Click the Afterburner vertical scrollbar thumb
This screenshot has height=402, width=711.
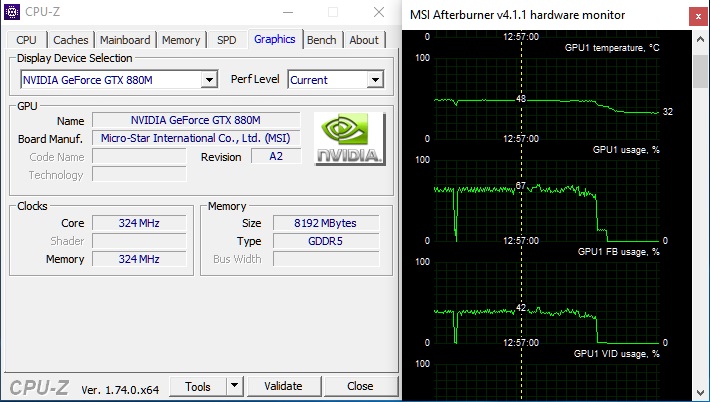[700, 70]
